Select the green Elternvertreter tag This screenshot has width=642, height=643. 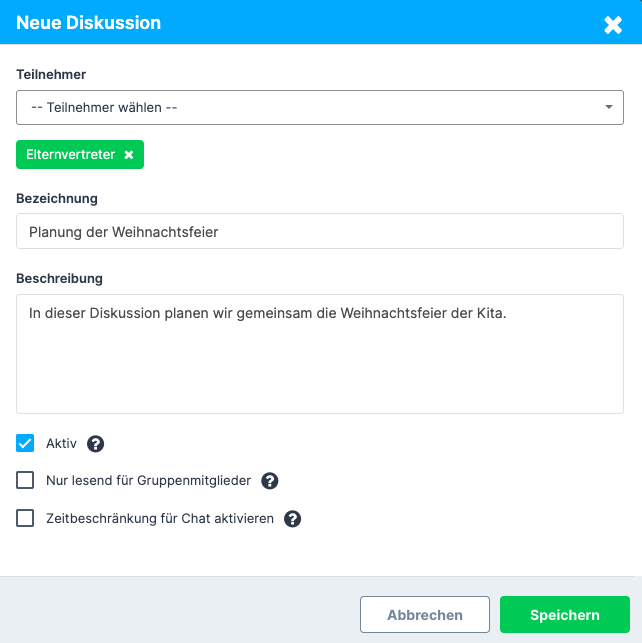click(x=70, y=155)
